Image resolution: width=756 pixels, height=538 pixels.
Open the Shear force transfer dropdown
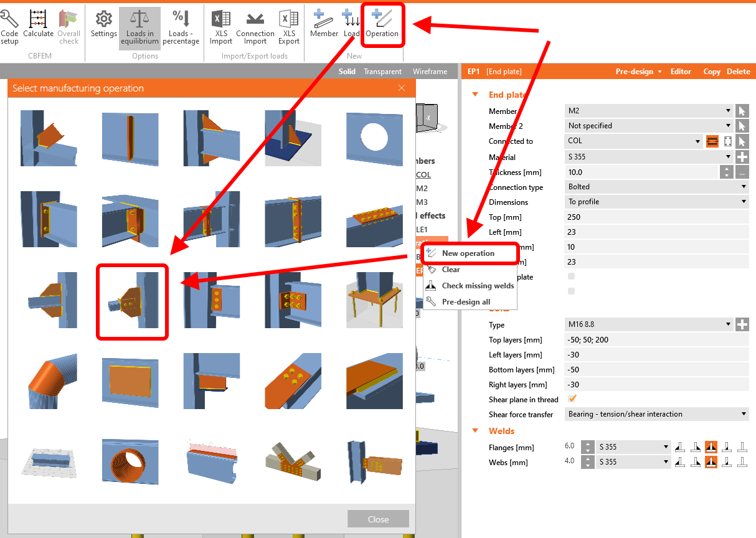[x=656, y=414]
